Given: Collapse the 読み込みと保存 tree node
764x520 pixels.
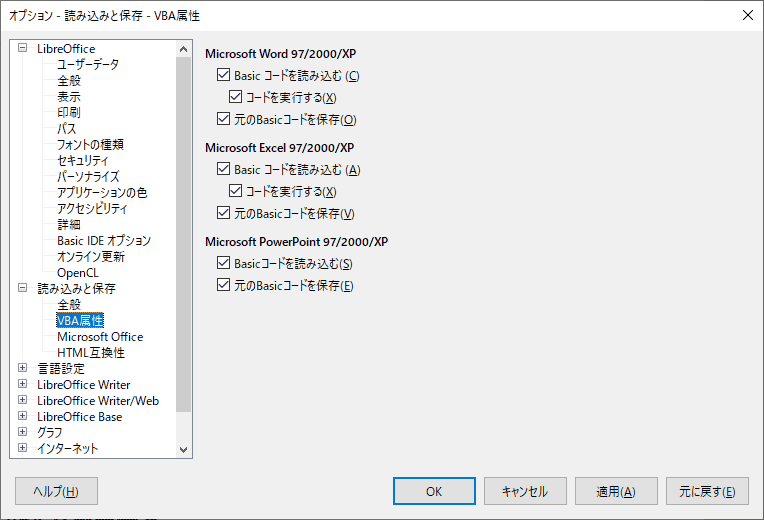Looking at the screenshot, I should (22, 288).
